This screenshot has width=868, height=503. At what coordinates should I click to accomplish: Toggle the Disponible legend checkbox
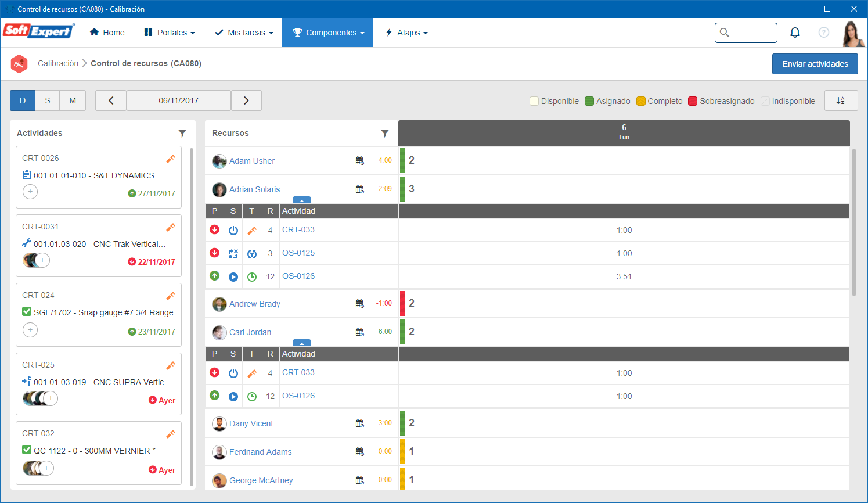tap(534, 101)
